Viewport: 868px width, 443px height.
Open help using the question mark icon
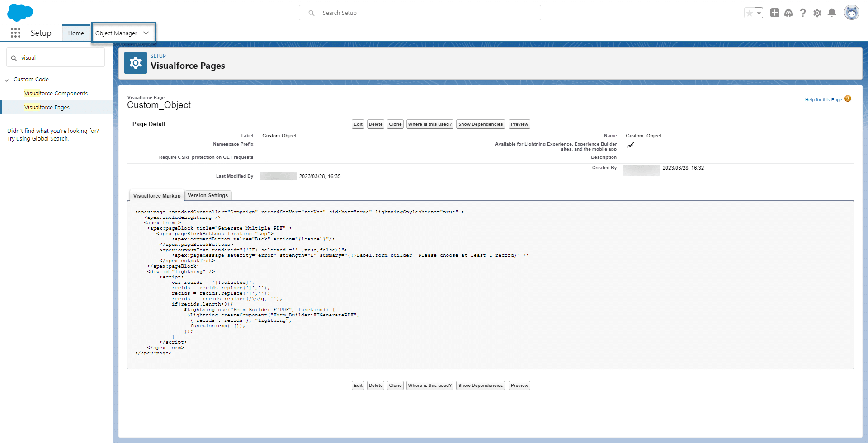click(x=803, y=13)
